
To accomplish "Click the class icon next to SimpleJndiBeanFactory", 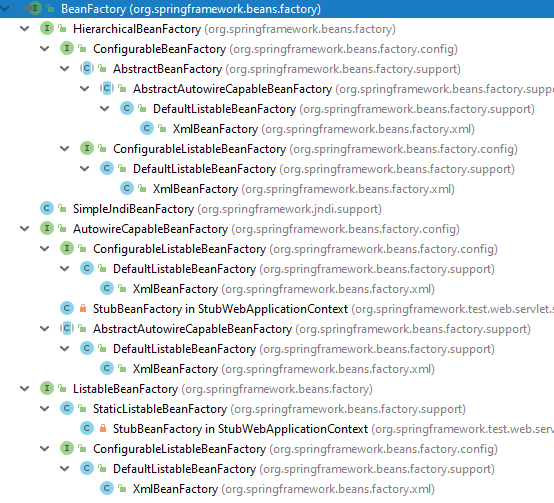I will 47,209.
